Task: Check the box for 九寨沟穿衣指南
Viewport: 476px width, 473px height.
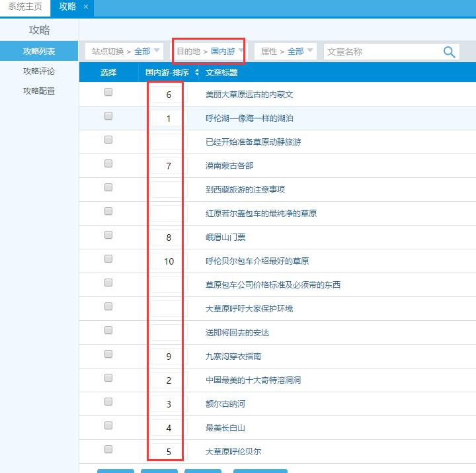Action: [108, 354]
